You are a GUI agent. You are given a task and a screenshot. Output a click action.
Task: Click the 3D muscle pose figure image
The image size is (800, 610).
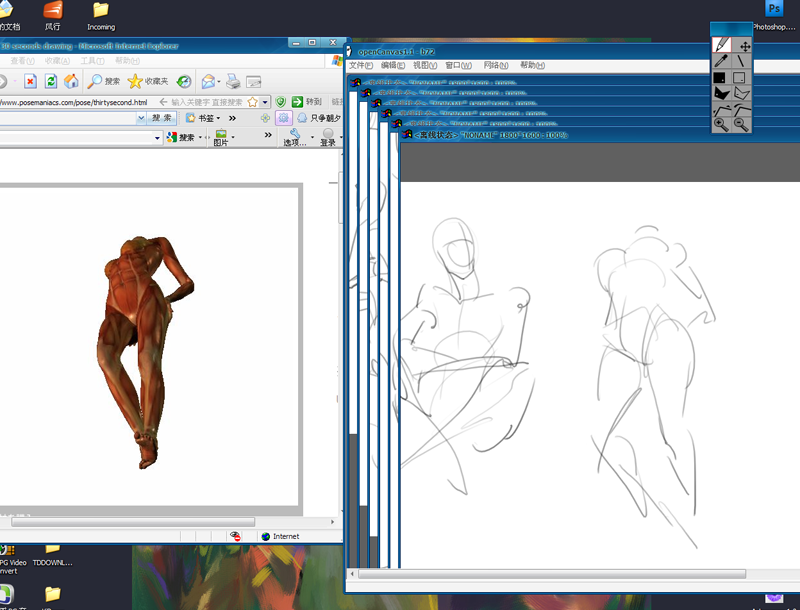(145, 351)
